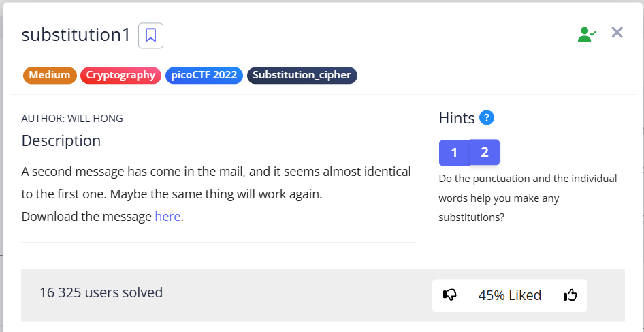
Task: Click the 16 325 users solved count
Action: pyautogui.click(x=101, y=292)
